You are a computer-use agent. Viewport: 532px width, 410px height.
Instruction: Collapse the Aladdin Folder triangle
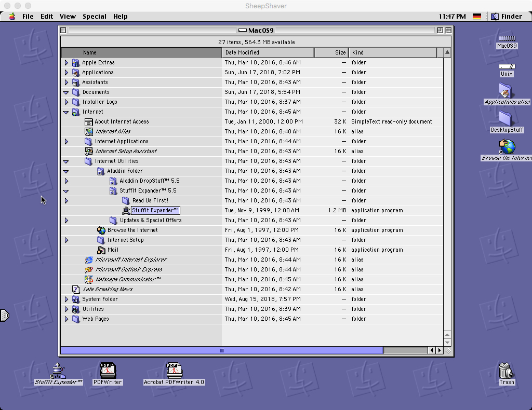66,171
